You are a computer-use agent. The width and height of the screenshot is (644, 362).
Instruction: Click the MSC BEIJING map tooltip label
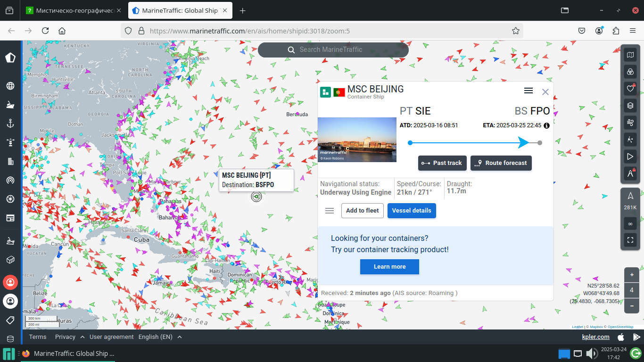[x=256, y=180]
